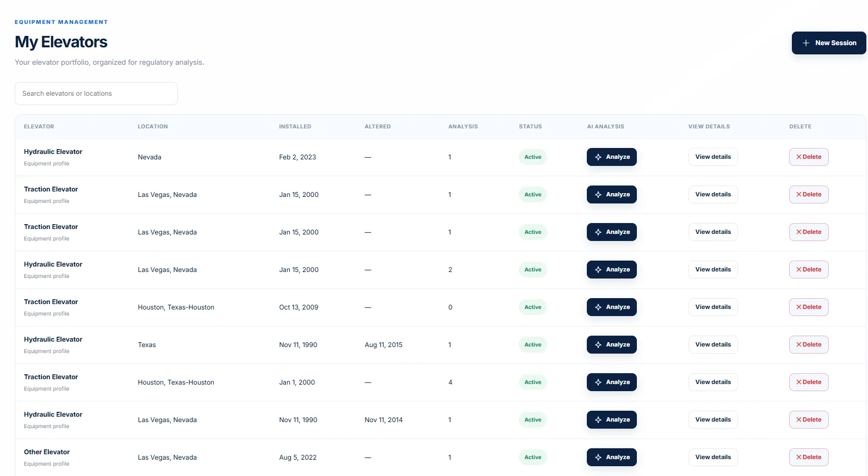
Task: Click the plus icon on New Session
Action: [806, 43]
